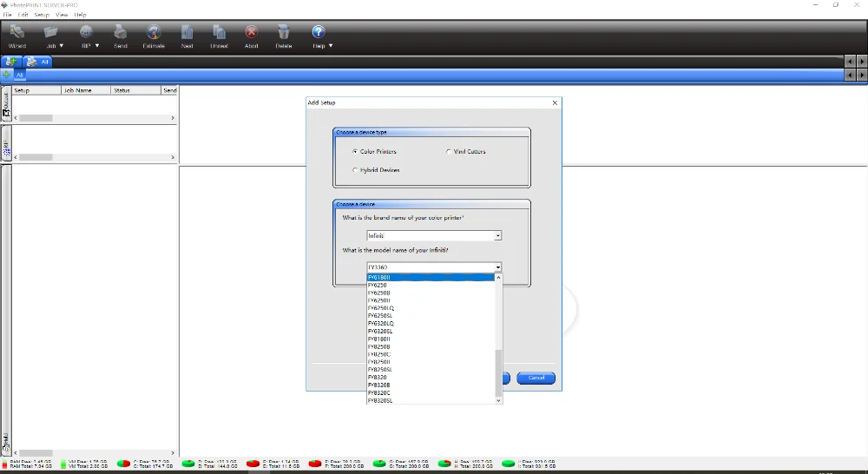
Task: Open the RIP side panel tab
Action: pos(6,143)
